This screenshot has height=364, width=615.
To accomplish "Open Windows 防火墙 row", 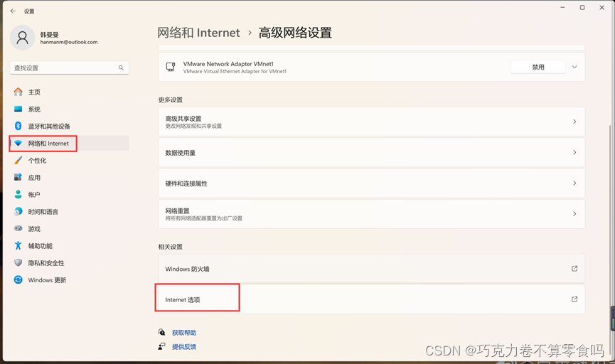I will point(371,269).
